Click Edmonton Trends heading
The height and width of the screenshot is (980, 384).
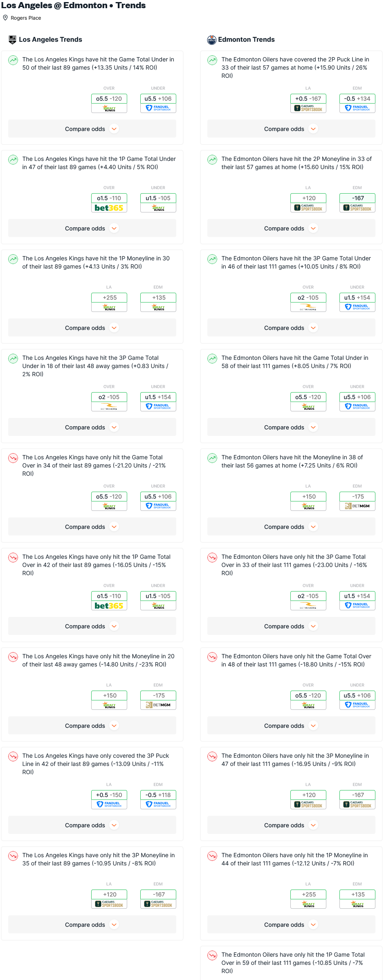[x=246, y=40]
